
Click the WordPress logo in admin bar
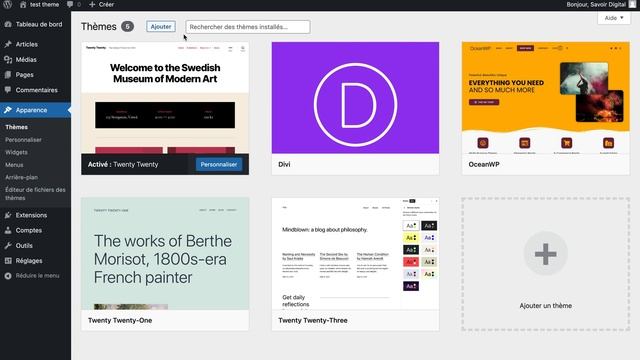click(x=8, y=4)
